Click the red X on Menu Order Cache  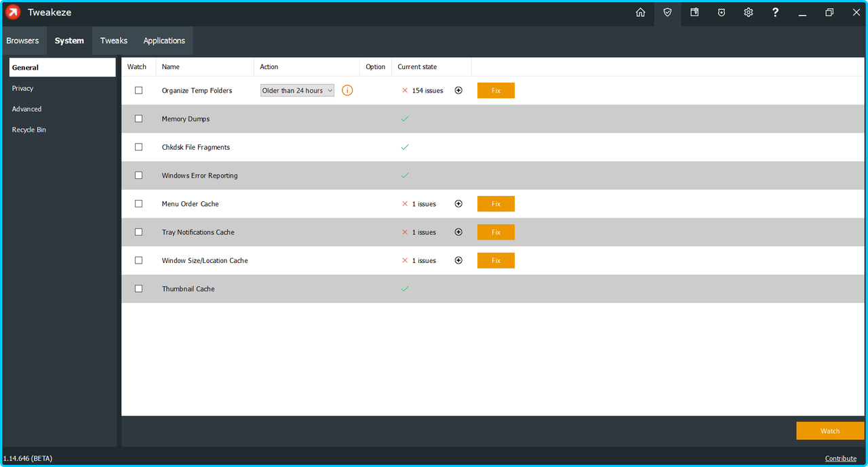point(405,203)
